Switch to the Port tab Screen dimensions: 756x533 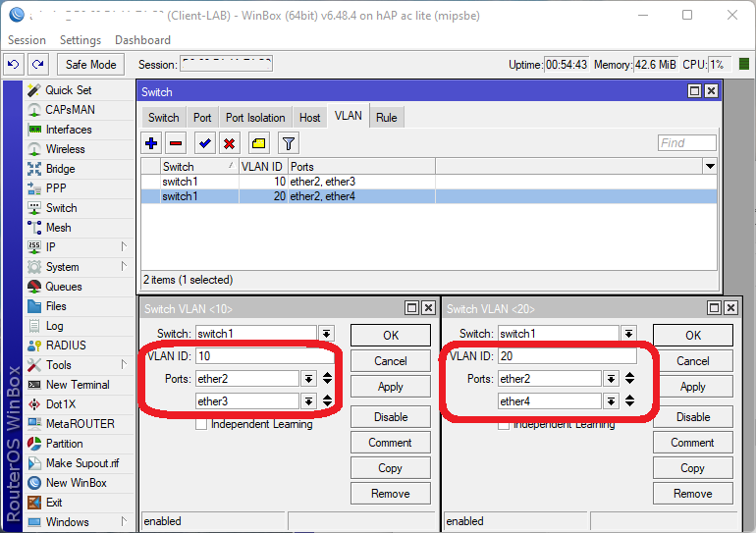(202, 118)
